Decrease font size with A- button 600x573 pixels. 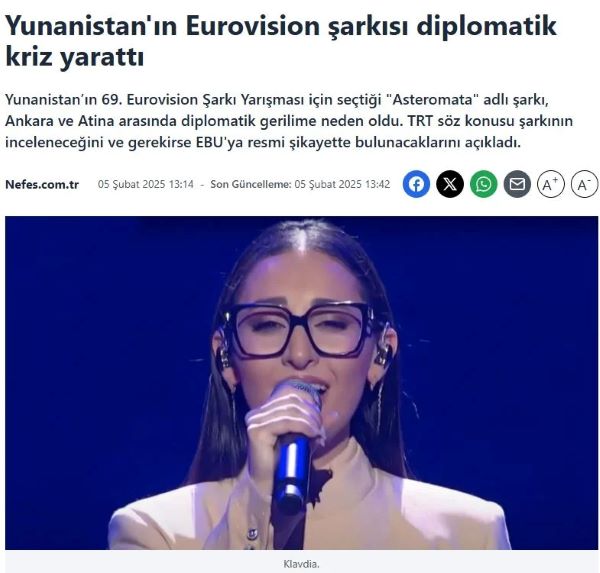pyautogui.click(x=584, y=184)
